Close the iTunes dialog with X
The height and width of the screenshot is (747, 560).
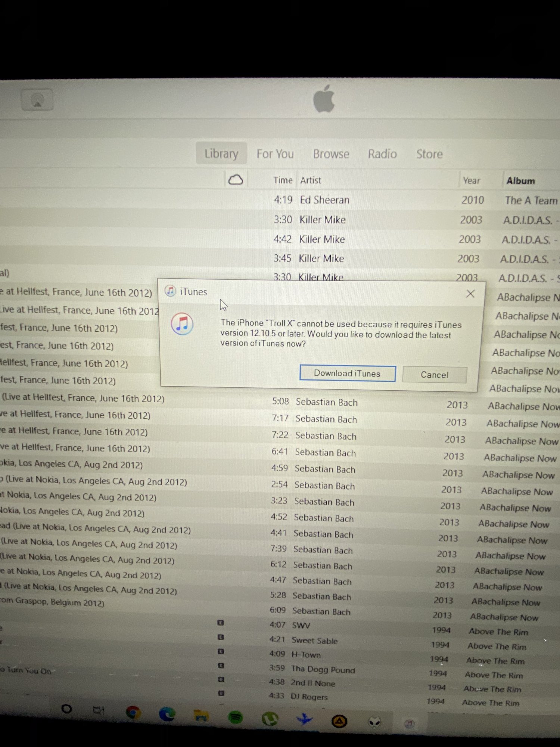click(x=470, y=294)
